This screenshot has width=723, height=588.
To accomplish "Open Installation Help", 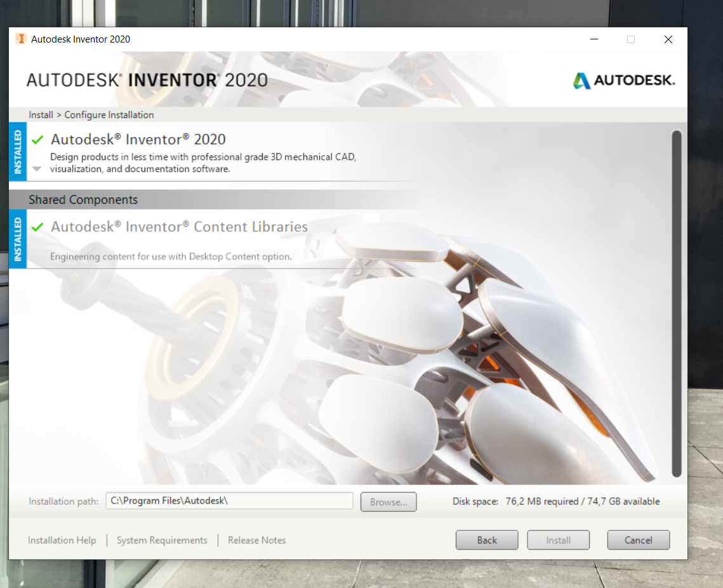I will coord(62,540).
